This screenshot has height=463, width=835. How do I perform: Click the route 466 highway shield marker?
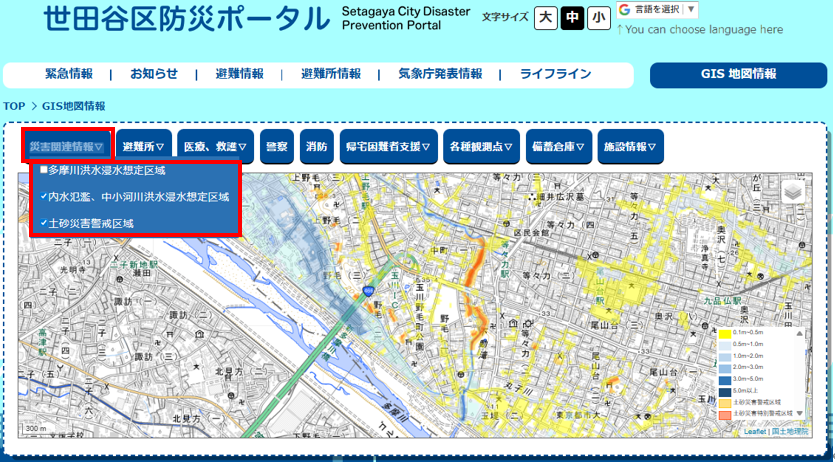[367, 291]
